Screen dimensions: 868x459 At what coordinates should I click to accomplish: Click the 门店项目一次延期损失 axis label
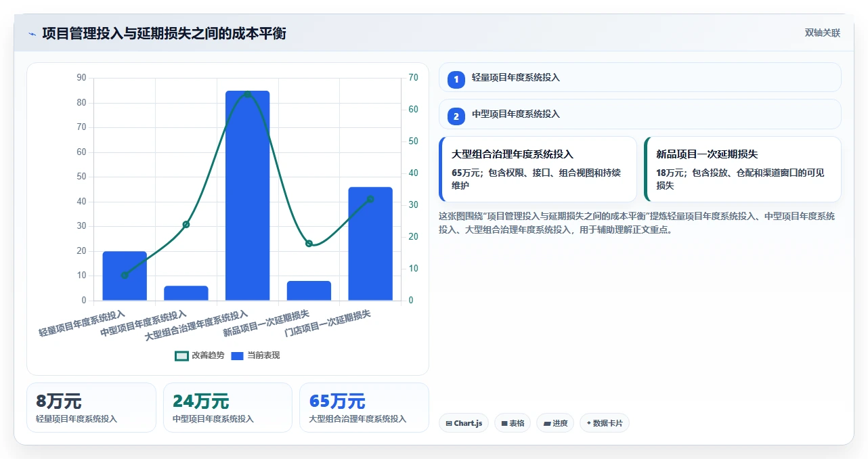click(x=328, y=324)
